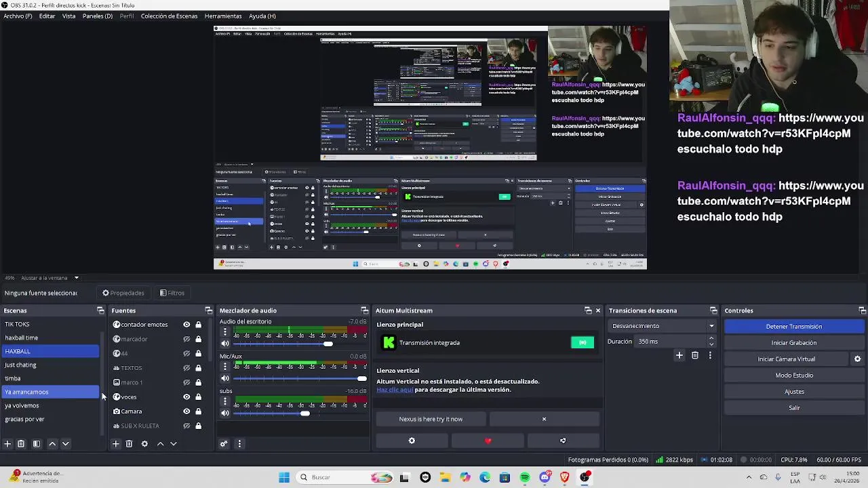The width and height of the screenshot is (868, 488).
Task: Open Herramientas menu
Action: click(x=223, y=16)
